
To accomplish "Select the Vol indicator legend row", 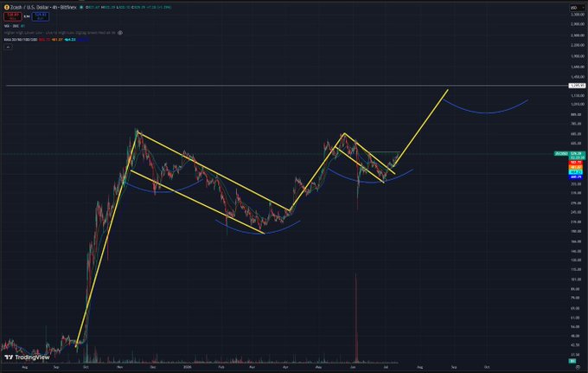I will [x=14, y=26].
